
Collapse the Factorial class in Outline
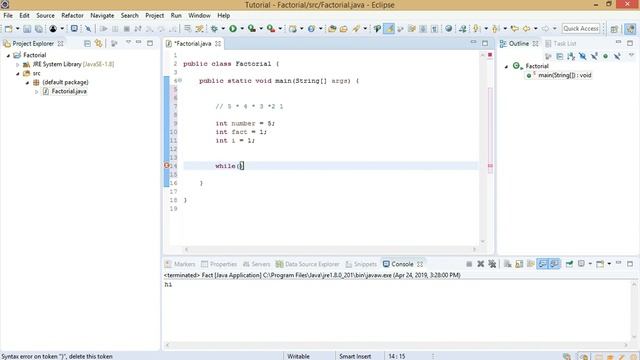(507, 66)
